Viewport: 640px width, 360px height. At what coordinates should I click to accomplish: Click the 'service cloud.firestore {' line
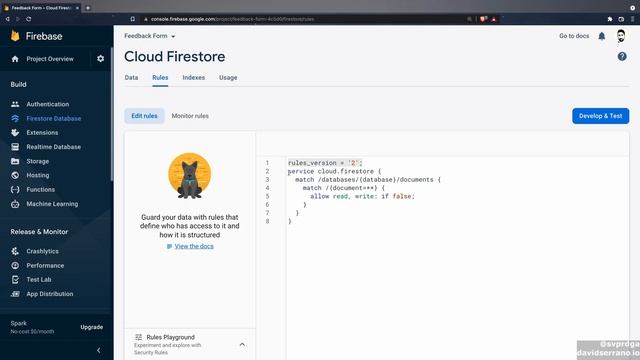click(x=334, y=171)
